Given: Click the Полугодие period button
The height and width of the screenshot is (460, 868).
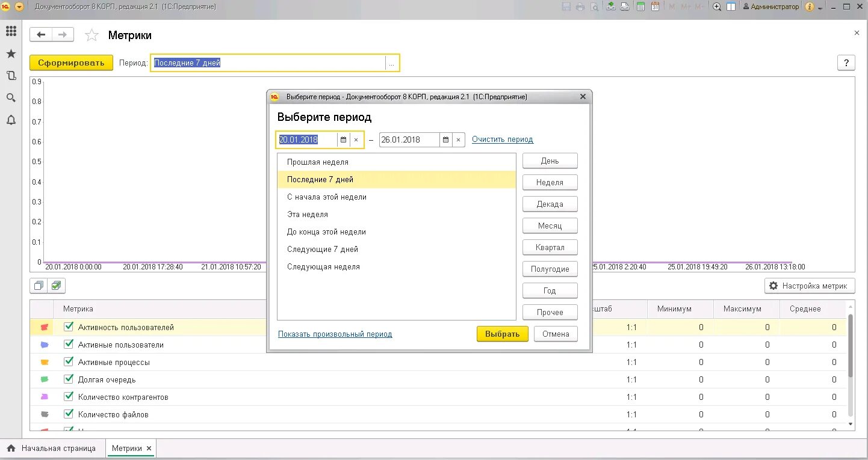Looking at the screenshot, I should click(x=550, y=269).
